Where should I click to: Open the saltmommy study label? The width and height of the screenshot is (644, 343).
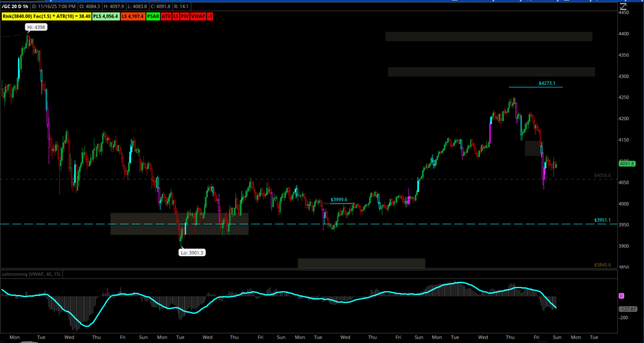click(31, 274)
